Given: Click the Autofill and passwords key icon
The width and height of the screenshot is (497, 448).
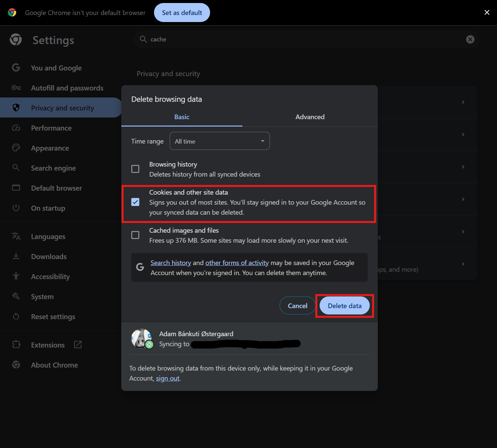Looking at the screenshot, I should point(16,88).
